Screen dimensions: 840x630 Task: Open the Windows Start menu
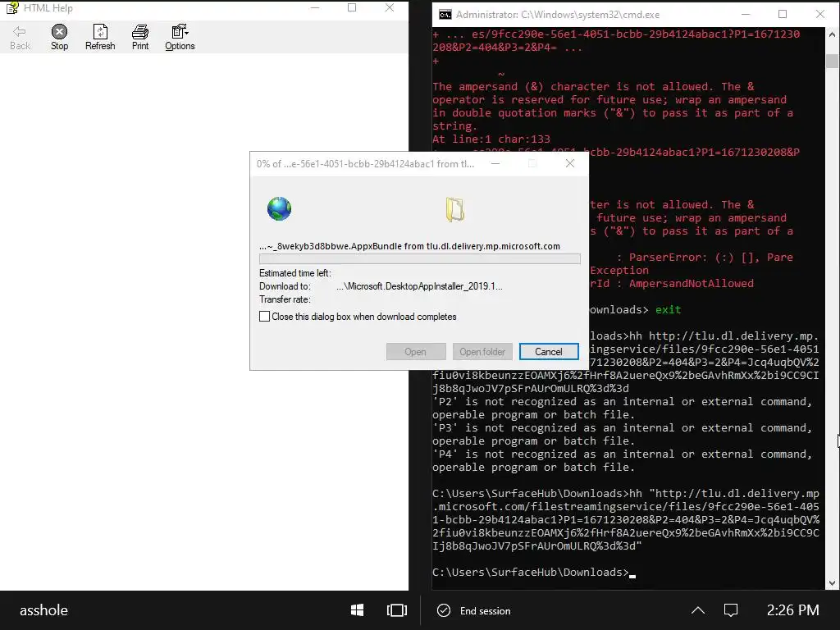(357, 610)
